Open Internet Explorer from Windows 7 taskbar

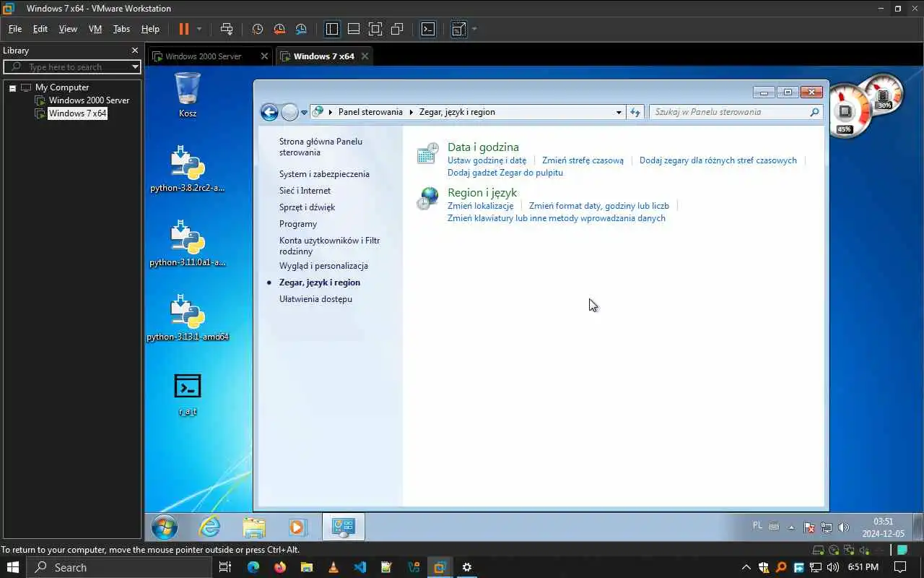209,527
